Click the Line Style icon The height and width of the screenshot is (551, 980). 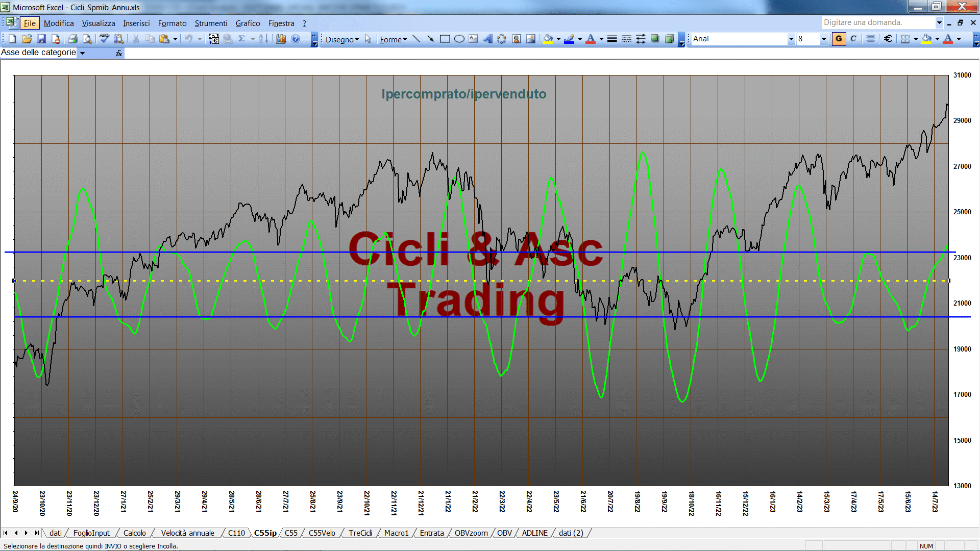tap(612, 39)
